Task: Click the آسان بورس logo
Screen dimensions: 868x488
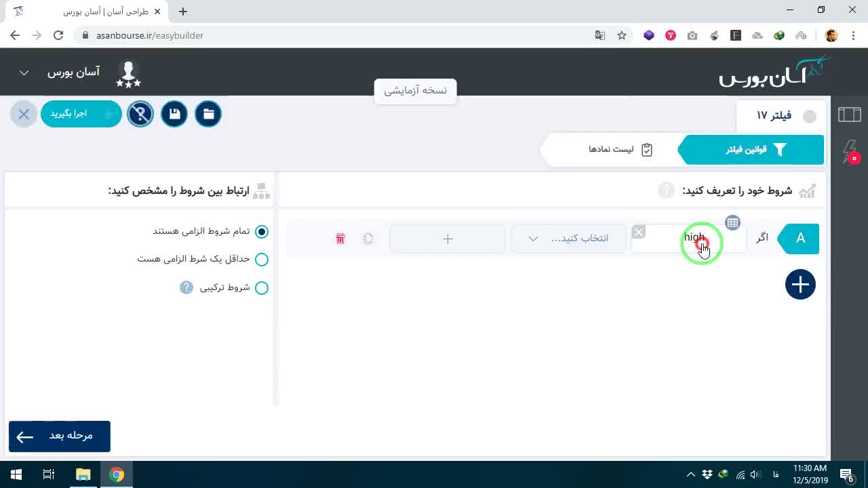Action: pos(775,72)
